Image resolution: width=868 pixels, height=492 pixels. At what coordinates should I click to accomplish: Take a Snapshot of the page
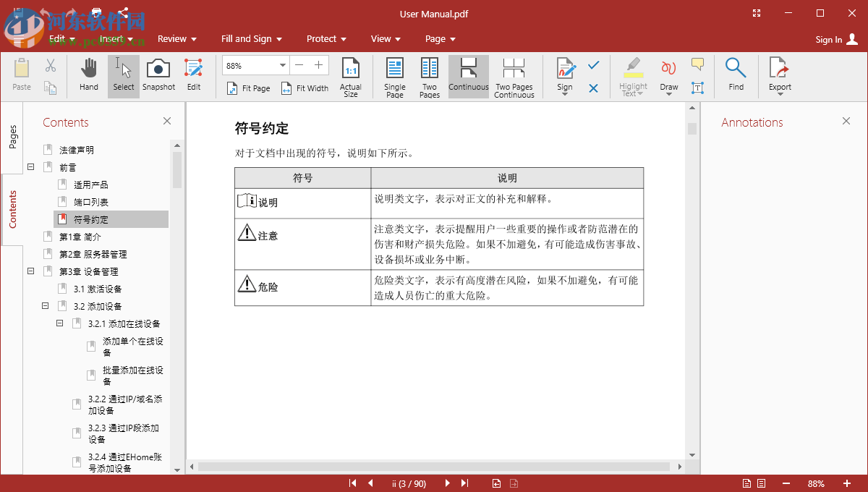(158, 75)
